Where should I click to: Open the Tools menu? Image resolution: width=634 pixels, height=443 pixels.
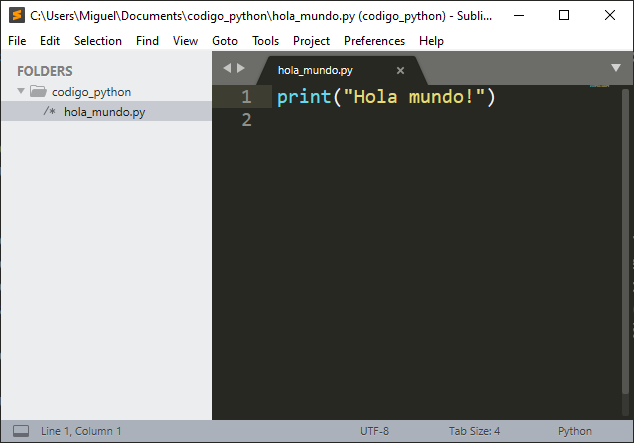click(x=266, y=41)
